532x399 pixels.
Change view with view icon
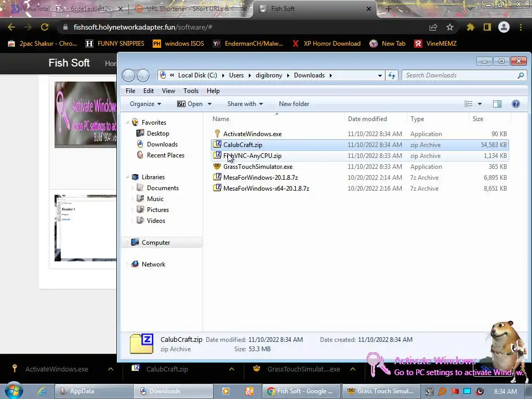pos(469,104)
